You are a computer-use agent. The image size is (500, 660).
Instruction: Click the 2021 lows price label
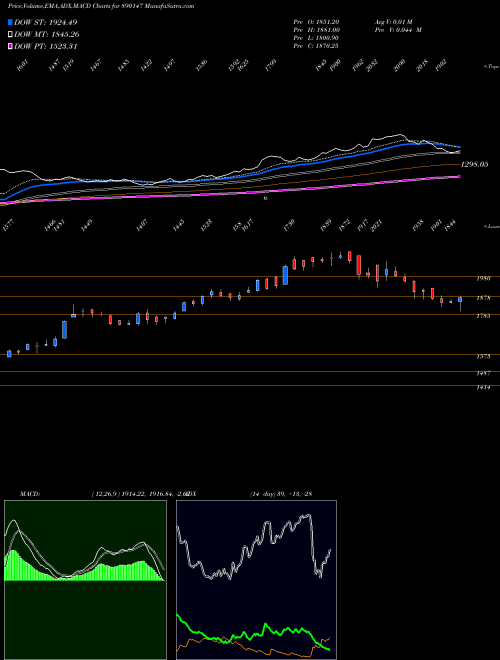click(375, 225)
